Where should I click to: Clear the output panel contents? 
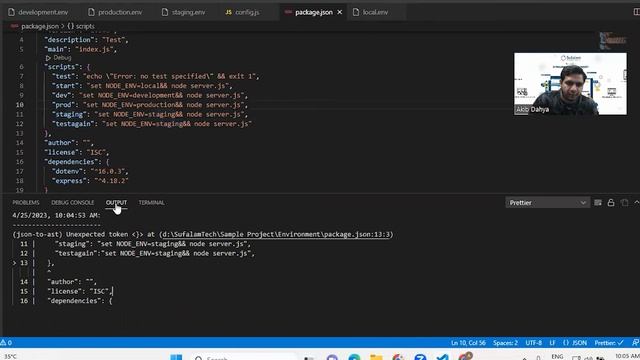coord(598,202)
